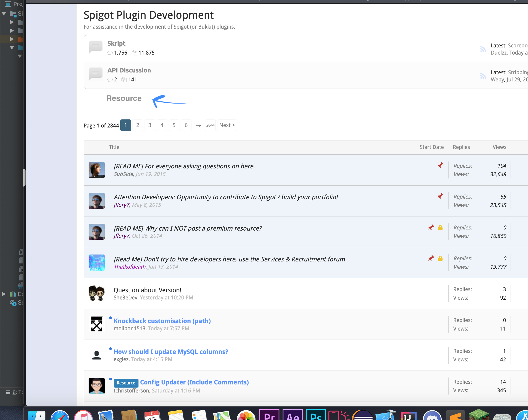
Task: Expand the External Libraries node
Action: coord(4,294)
